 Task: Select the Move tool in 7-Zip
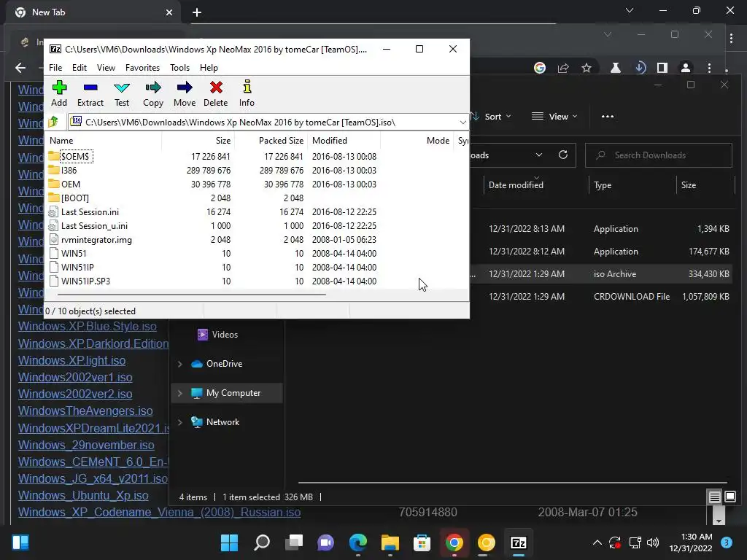[x=185, y=94]
